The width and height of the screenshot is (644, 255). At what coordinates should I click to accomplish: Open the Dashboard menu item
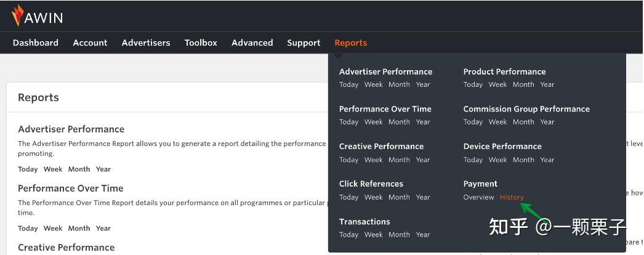coord(36,43)
